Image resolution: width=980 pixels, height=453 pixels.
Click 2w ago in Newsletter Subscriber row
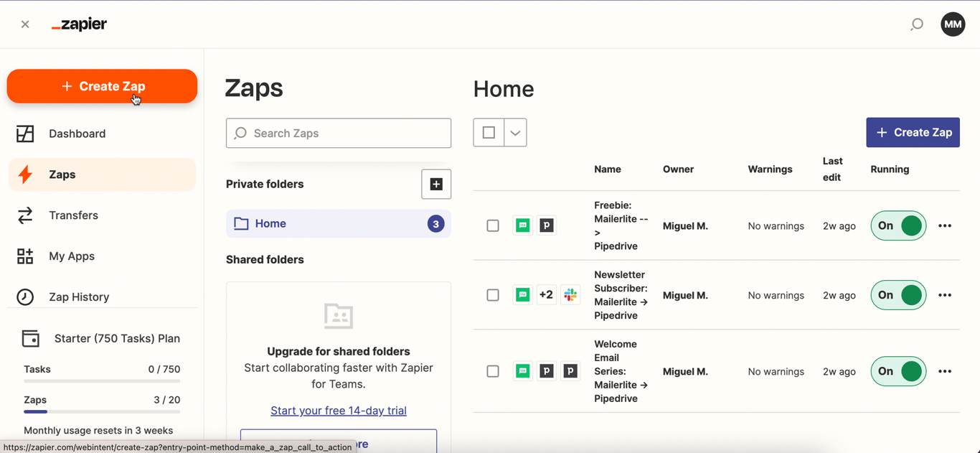tap(839, 295)
